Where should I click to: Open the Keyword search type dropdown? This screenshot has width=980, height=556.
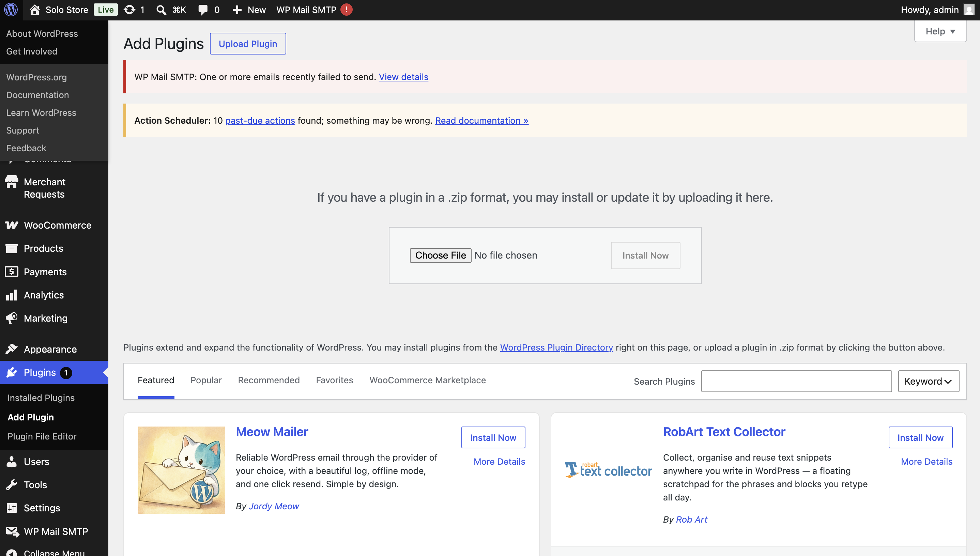point(929,381)
